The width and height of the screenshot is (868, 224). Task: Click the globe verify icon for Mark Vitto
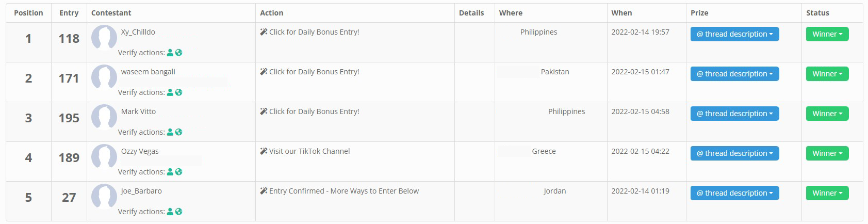(178, 132)
